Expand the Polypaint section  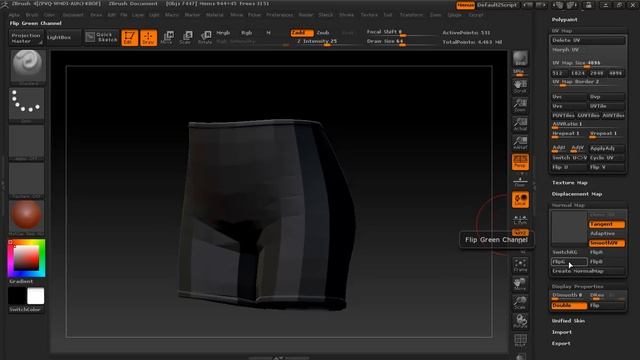564,20
